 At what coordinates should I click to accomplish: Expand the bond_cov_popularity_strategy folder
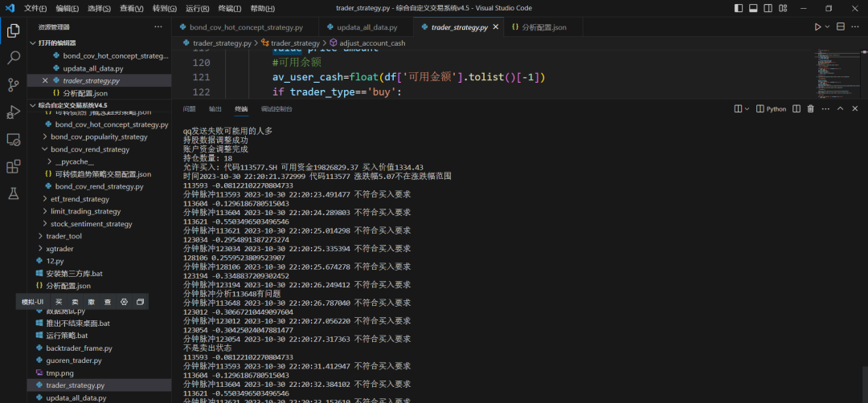(99, 136)
